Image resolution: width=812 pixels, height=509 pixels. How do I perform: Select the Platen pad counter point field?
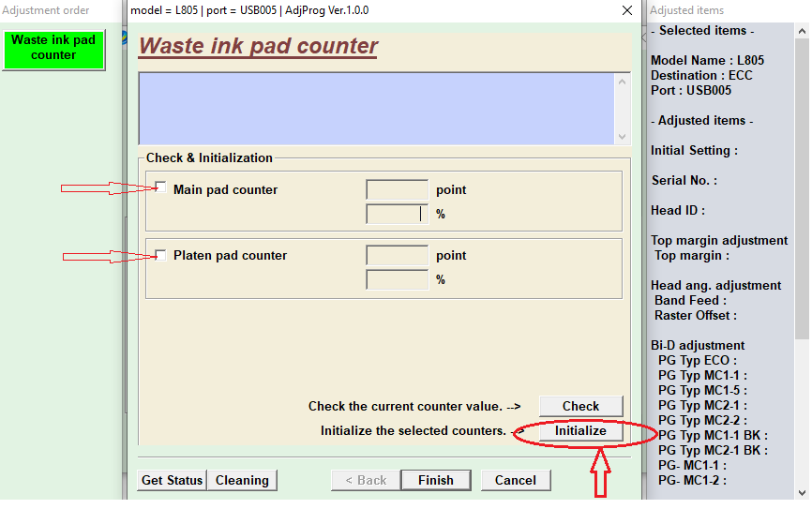coord(397,255)
